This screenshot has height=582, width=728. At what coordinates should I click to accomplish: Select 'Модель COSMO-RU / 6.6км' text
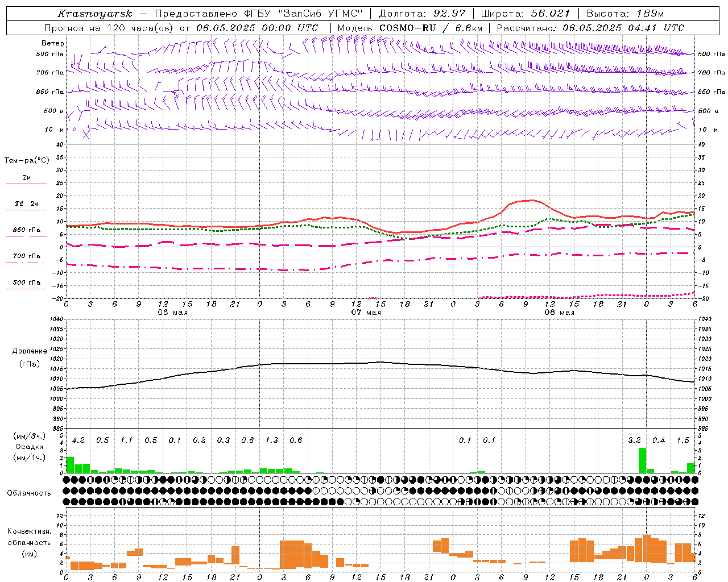(410, 28)
